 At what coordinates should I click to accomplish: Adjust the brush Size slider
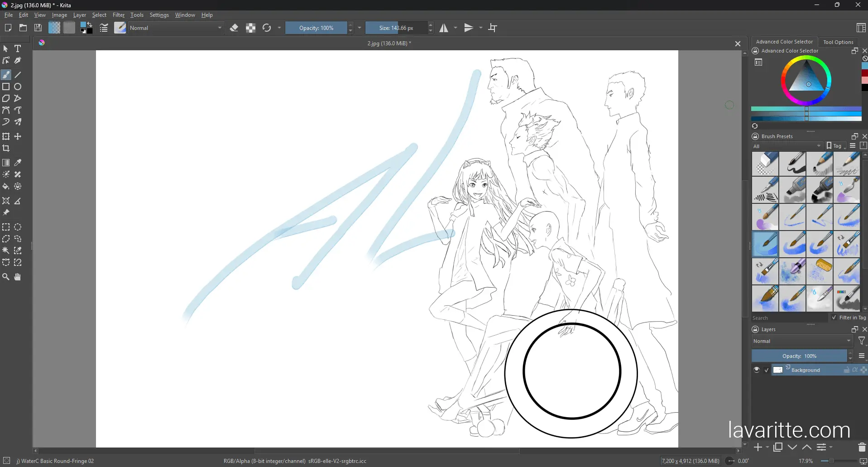(396, 28)
